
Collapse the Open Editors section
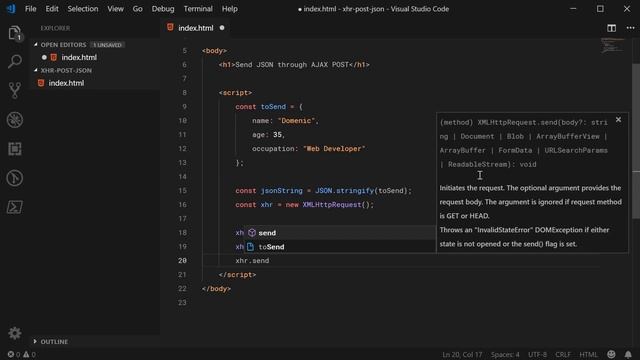63,44
